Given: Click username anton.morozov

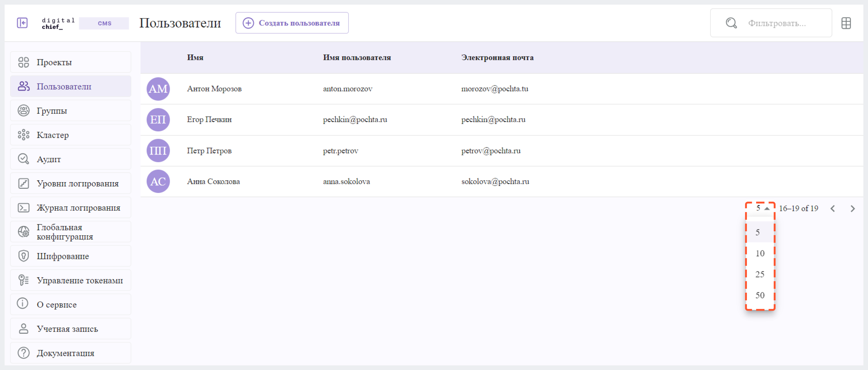Looking at the screenshot, I should (347, 89).
